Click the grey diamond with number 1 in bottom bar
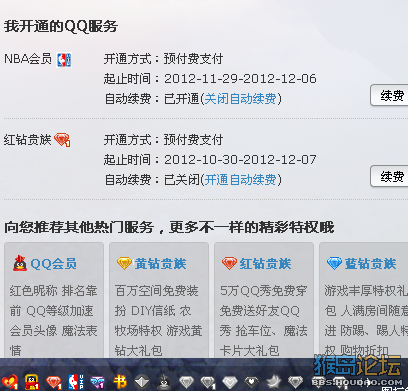This screenshot has height=391, width=408. tap(208, 382)
